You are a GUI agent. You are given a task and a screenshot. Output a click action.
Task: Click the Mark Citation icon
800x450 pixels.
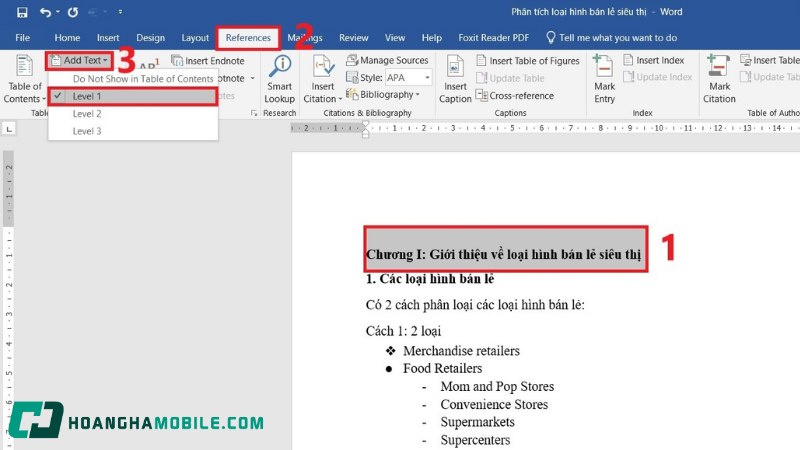pyautogui.click(x=719, y=68)
